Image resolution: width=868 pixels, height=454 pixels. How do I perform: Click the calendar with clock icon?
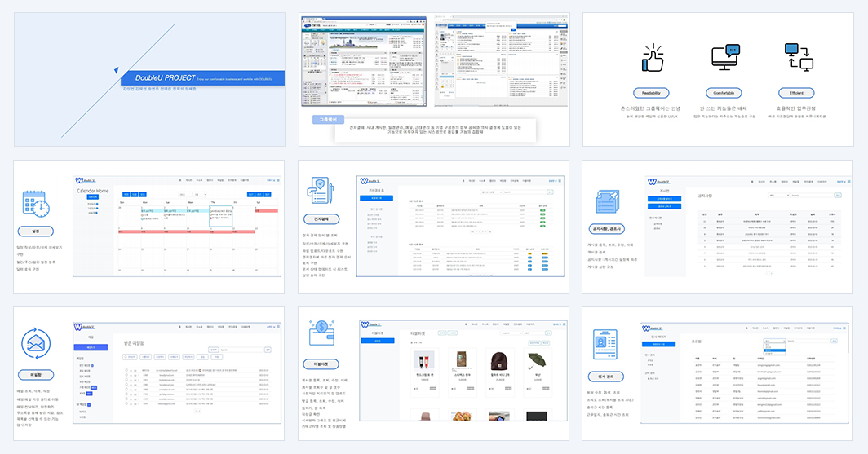click(36, 204)
